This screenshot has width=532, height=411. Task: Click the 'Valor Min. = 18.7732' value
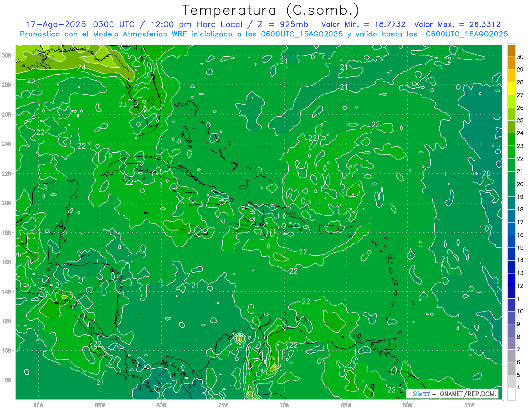click(x=363, y=24)
